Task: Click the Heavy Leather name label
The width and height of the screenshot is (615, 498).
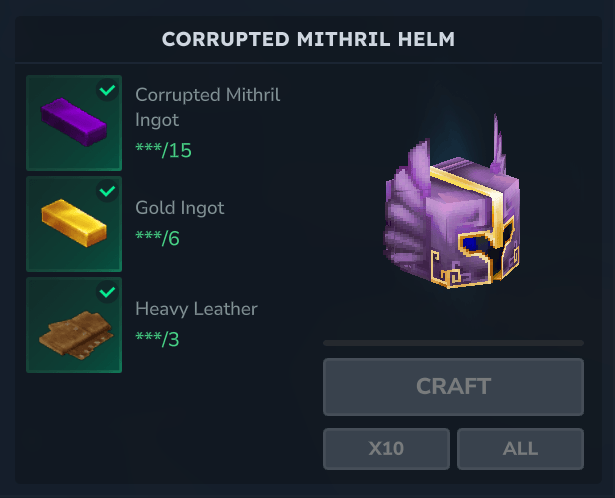Action: coord(196,309)
